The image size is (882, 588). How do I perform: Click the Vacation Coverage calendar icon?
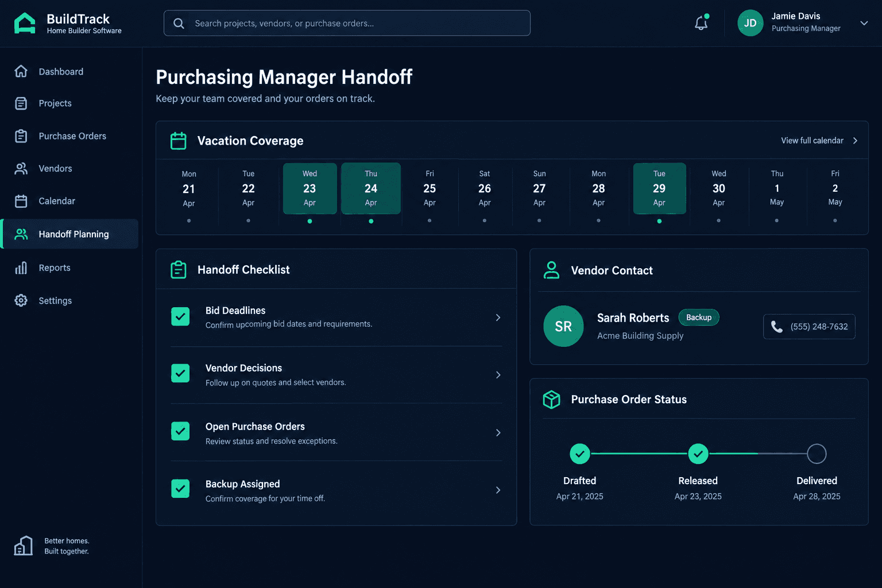(x=179, y=141)
